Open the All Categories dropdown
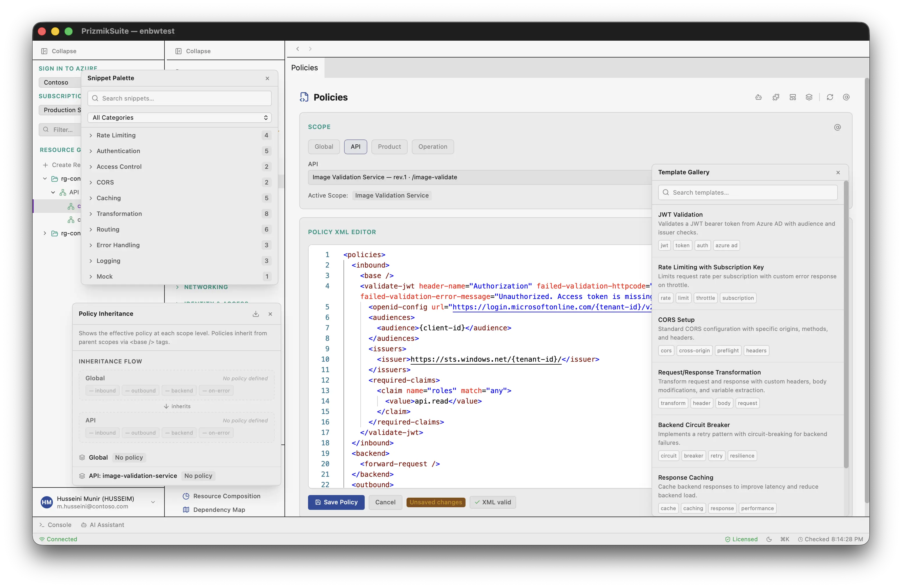The height and width of the screenshot is (588, 902). (179, 118)
